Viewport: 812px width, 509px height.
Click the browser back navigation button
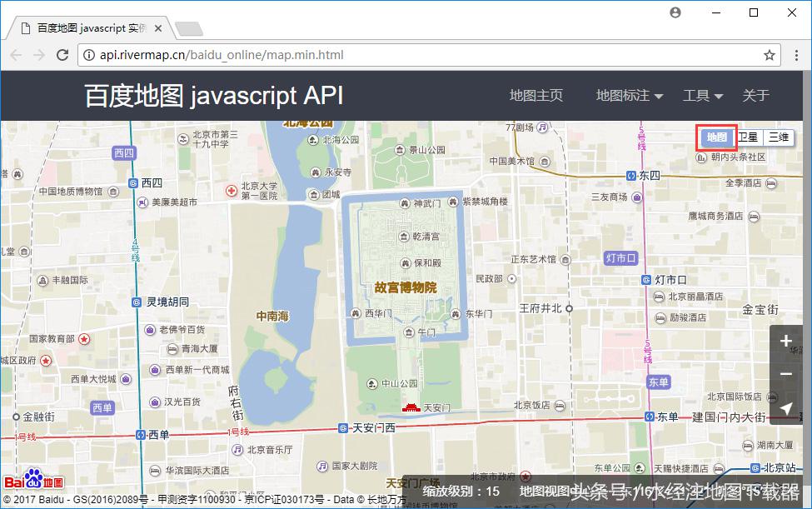pyautogui.click(x=15, y=54)
